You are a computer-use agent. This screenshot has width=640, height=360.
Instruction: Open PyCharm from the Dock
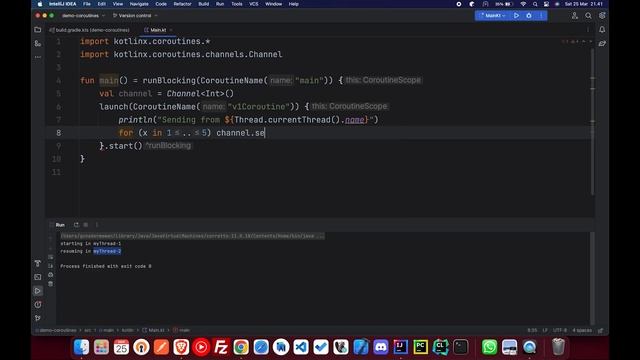420,347
